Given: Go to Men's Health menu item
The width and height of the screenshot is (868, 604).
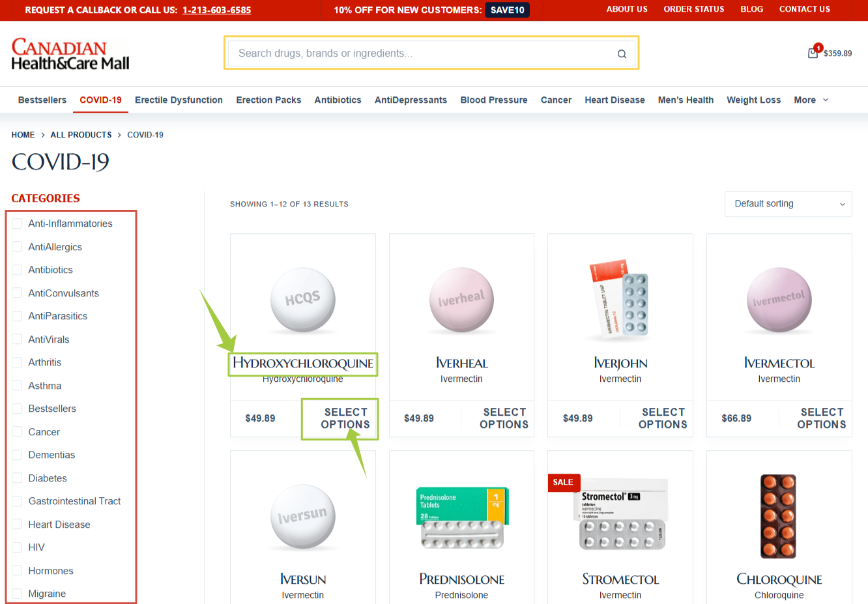Looking at the screenshot, I should 686,100.
